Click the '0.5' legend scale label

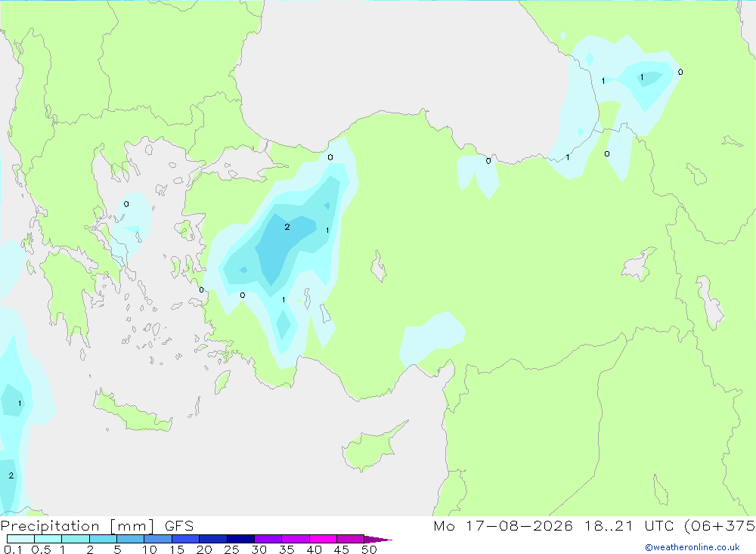(41, 549)
